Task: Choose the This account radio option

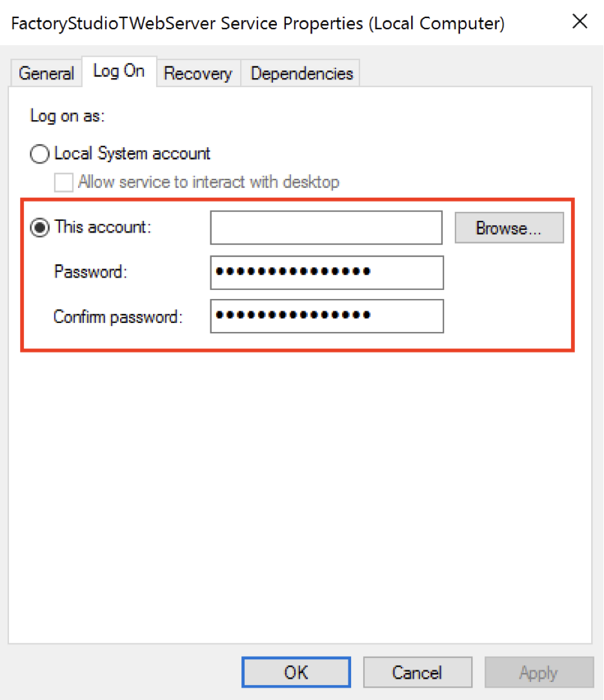Action: [x=40, y=228]
